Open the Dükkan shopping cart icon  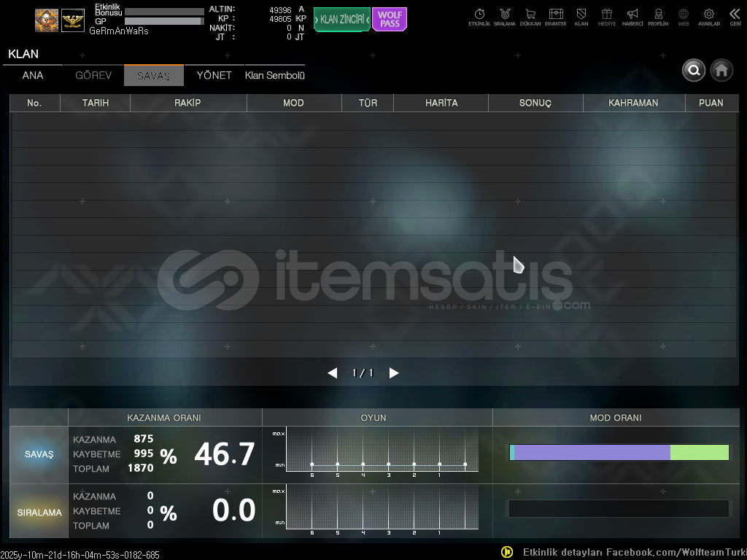(530, 15)
